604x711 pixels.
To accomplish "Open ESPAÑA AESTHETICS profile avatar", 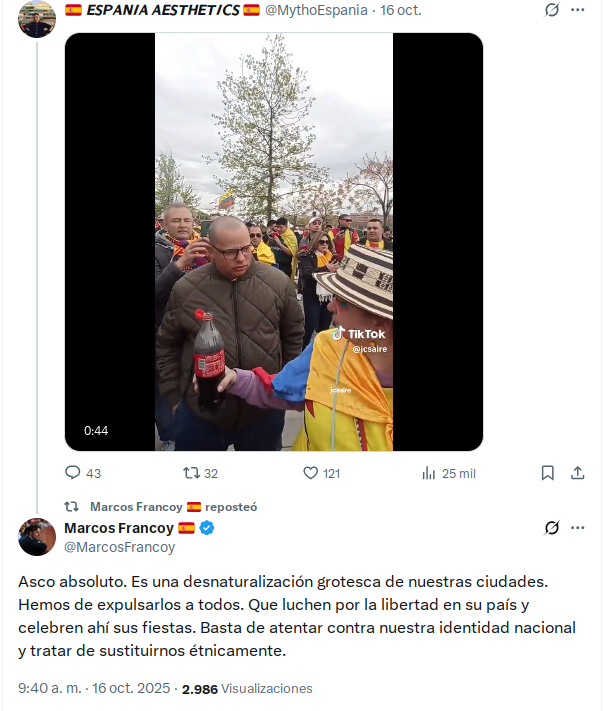I will click(x=37, y=19).
